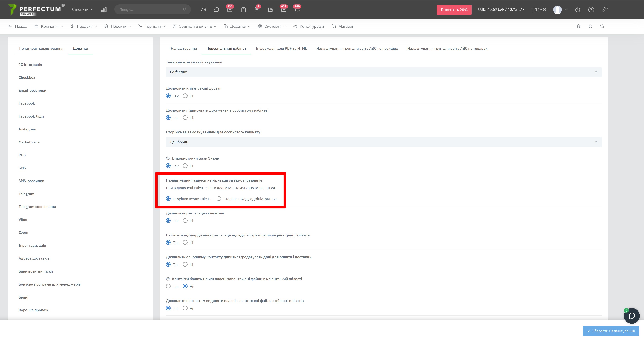Screen dimensions: 644x340
Task: Click the bar chart dashboard icon
Action: point(104,10)
